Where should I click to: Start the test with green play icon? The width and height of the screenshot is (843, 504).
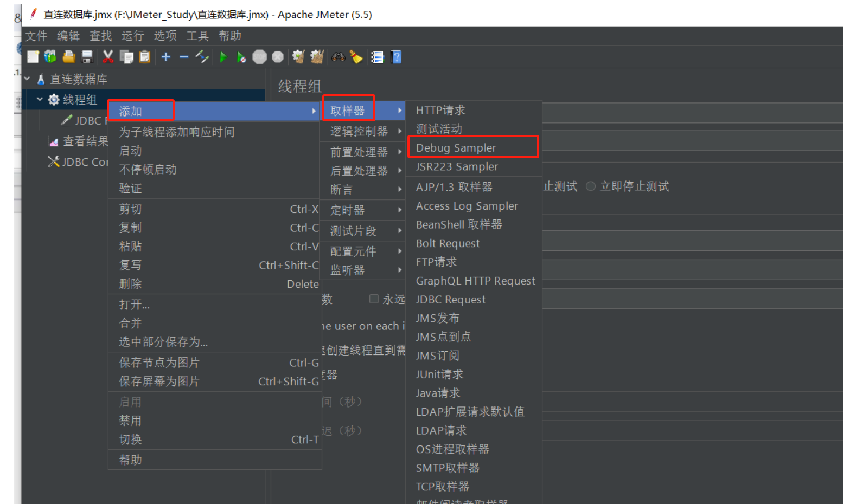223,57
